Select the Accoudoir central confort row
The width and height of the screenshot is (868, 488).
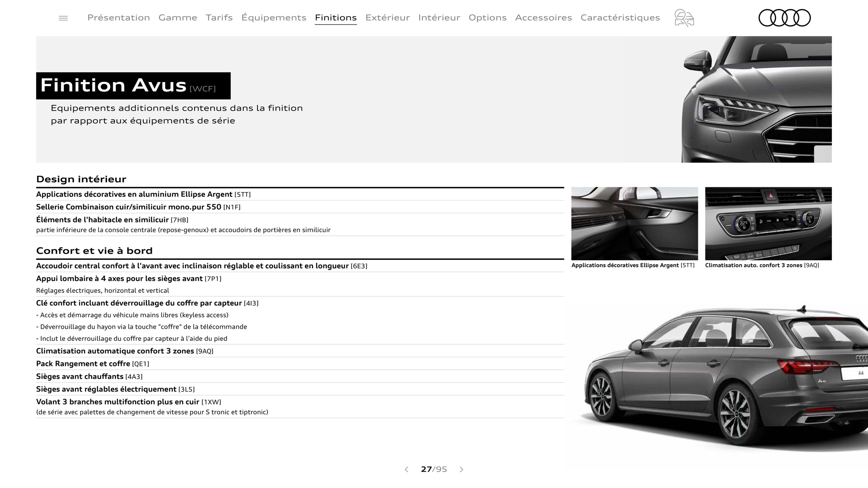tap(300, 266)
